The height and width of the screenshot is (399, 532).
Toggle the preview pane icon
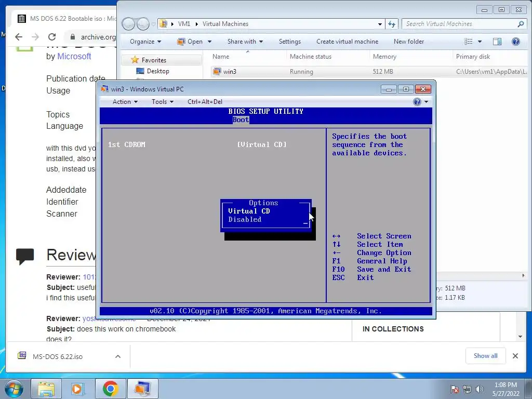tap(497, 42)
